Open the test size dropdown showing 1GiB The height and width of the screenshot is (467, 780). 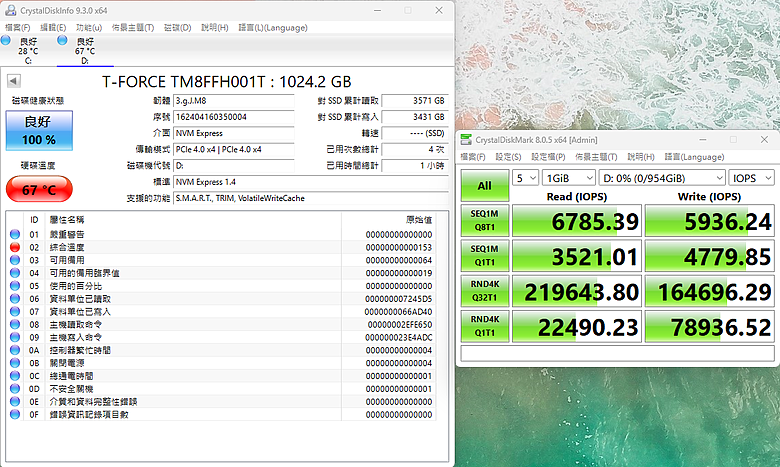(x=569, y=178)
